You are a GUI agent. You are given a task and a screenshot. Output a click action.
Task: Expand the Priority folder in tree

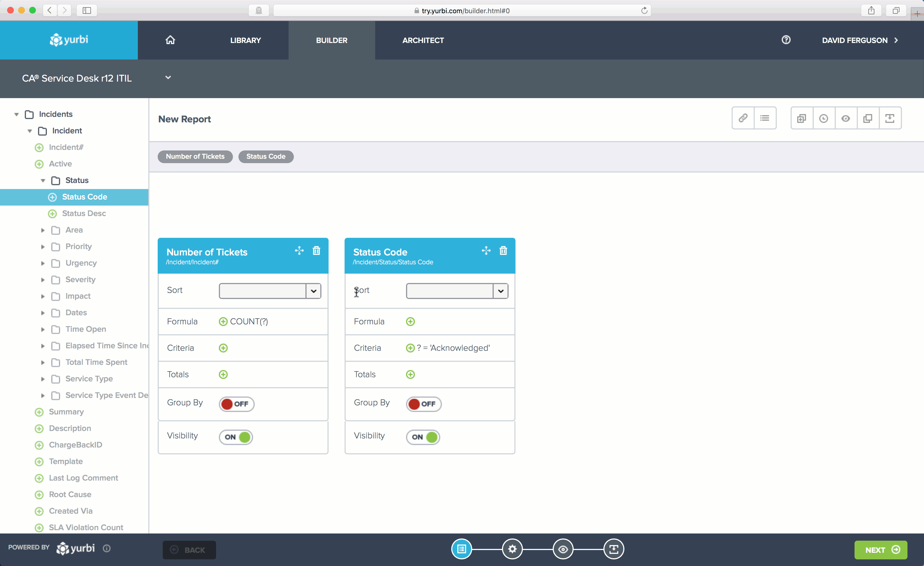point(43,247)
